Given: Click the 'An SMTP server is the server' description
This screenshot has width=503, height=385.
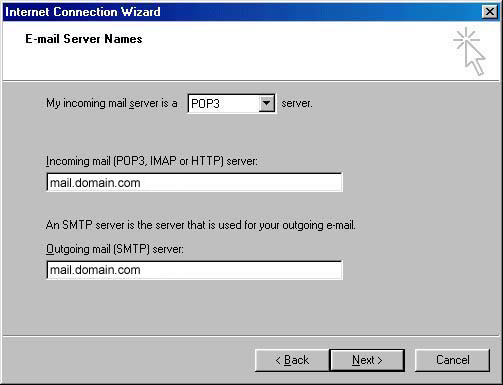Looking at the screenshot, I should (201, 225).
